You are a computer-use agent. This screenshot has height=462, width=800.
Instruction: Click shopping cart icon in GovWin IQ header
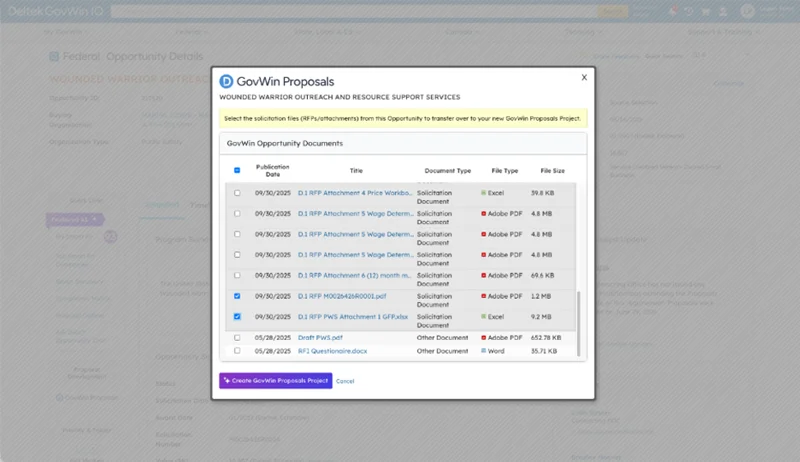[x=706, y=11]
